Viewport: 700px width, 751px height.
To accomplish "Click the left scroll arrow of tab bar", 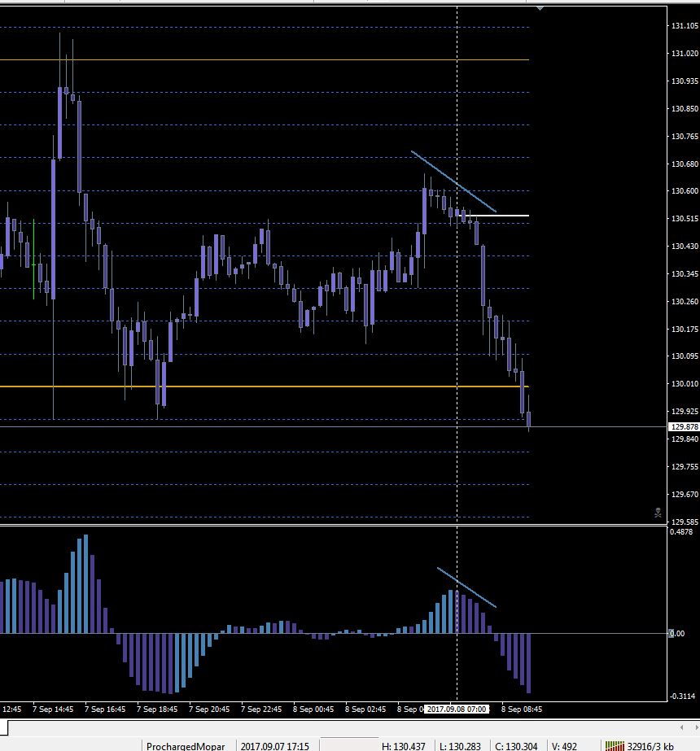I will pyautogui.click(x=682, y=727).
